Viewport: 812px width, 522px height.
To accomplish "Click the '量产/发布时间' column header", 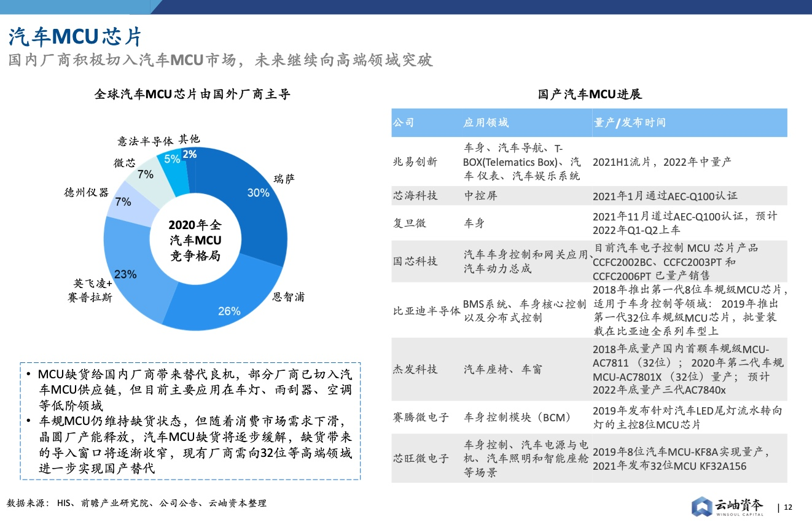I will 630,123.
